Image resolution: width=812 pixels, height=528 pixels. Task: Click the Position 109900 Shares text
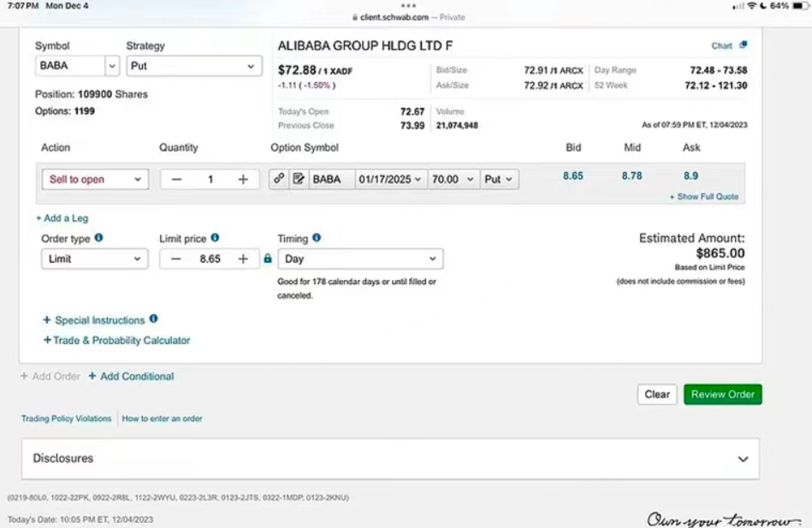point(92,94)
